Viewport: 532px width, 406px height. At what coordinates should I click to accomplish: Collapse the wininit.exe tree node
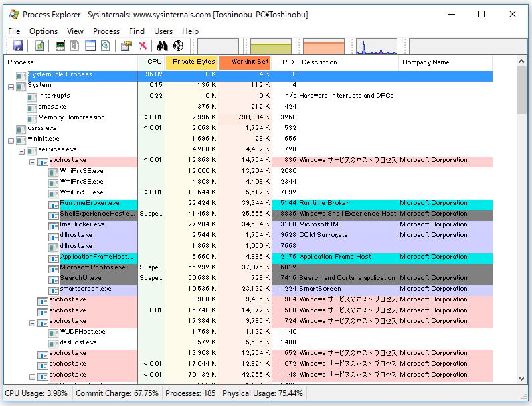tap(11, 141)
